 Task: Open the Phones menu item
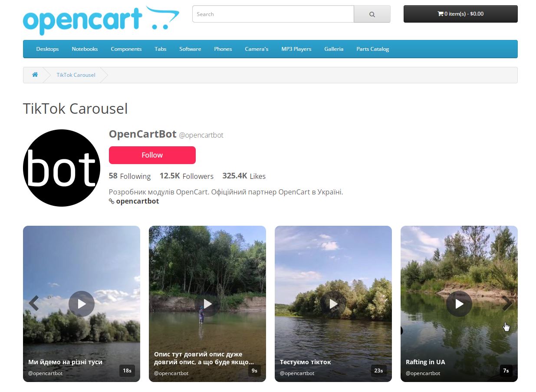223,49
